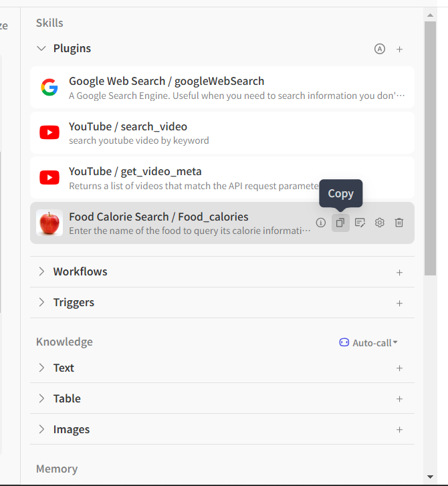
Task: Show info for Food Calorie Search plugin
Action: click(x=320, y=223)
